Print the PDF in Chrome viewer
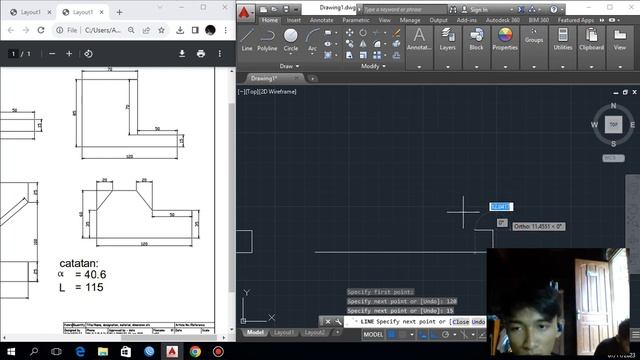The width and height of the screenshot is (640, 360). tap(200, 53)
